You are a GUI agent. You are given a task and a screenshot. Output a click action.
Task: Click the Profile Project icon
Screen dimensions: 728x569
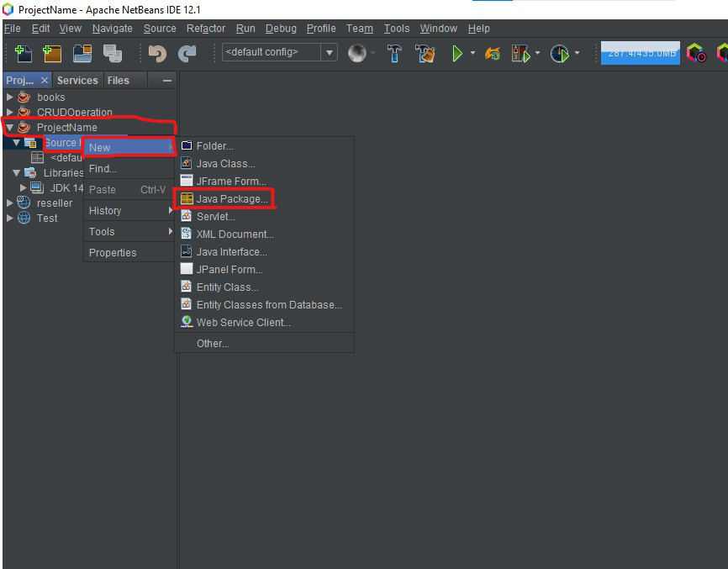click(x=560, y=54)
